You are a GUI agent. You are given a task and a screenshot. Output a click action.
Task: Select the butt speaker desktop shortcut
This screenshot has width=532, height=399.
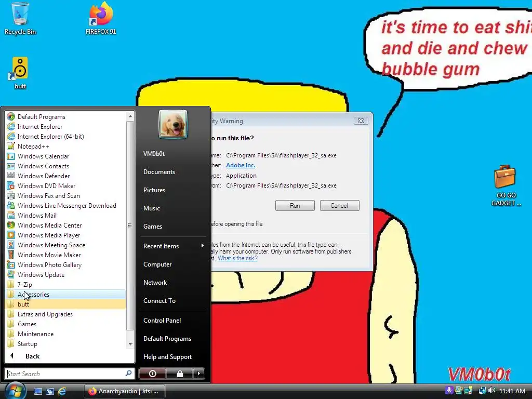click(20, 73)
